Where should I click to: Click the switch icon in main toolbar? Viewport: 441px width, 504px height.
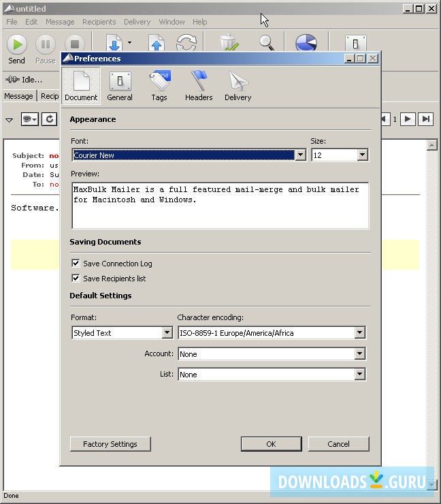pyautogui.click(x=355, y=43)
